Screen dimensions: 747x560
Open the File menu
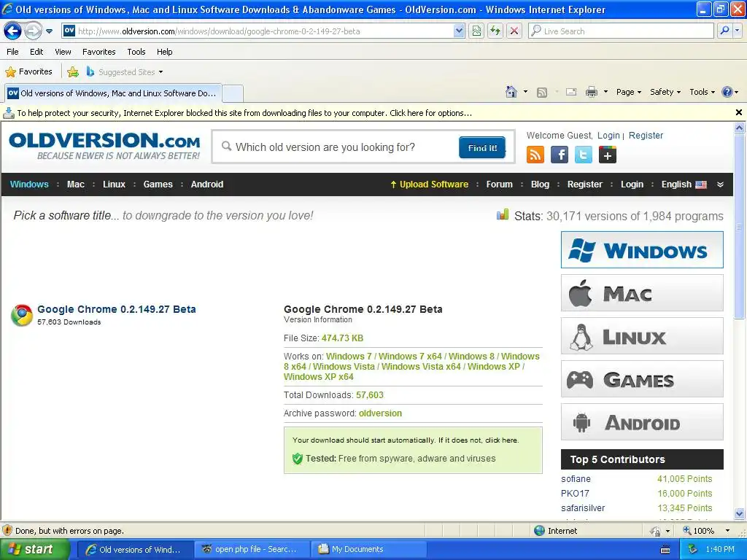coord(13,52)
